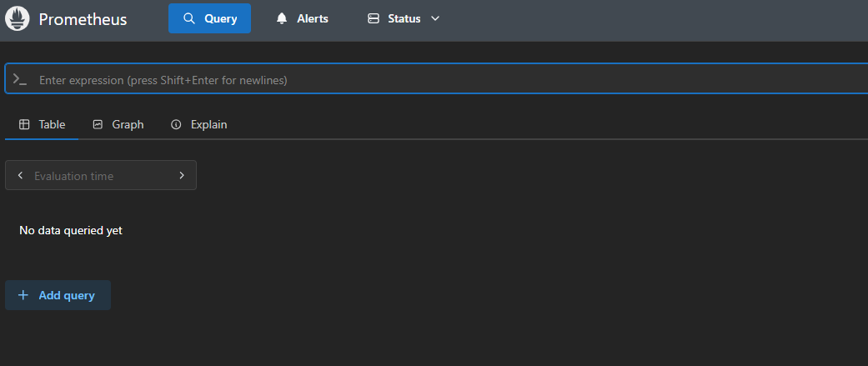Focus the expression input field
Image resolution: width=868 pixels, height=366 pixels.
[x=417, y=80]
